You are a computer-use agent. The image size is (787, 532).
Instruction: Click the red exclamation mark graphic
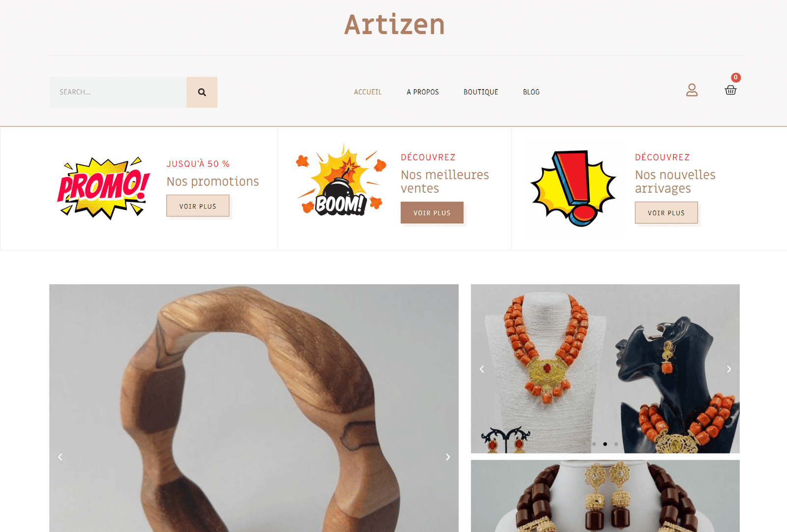tap(573, 188)
